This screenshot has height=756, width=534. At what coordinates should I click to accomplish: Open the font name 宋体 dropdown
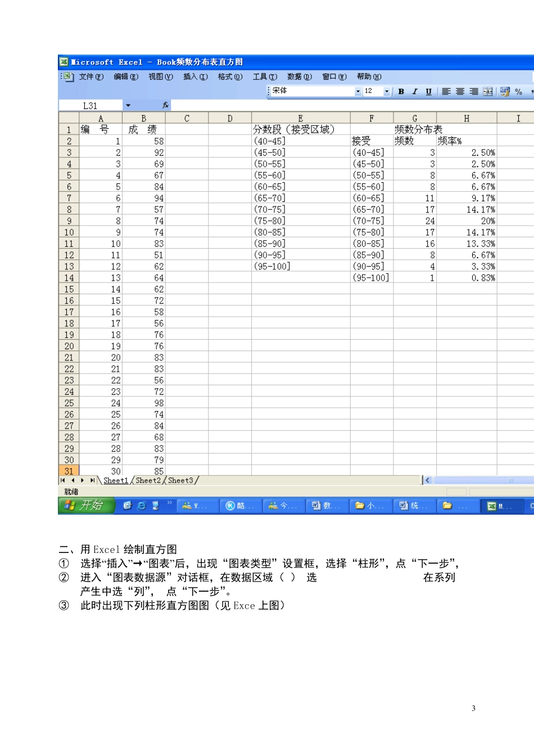(x=358, y=92)
